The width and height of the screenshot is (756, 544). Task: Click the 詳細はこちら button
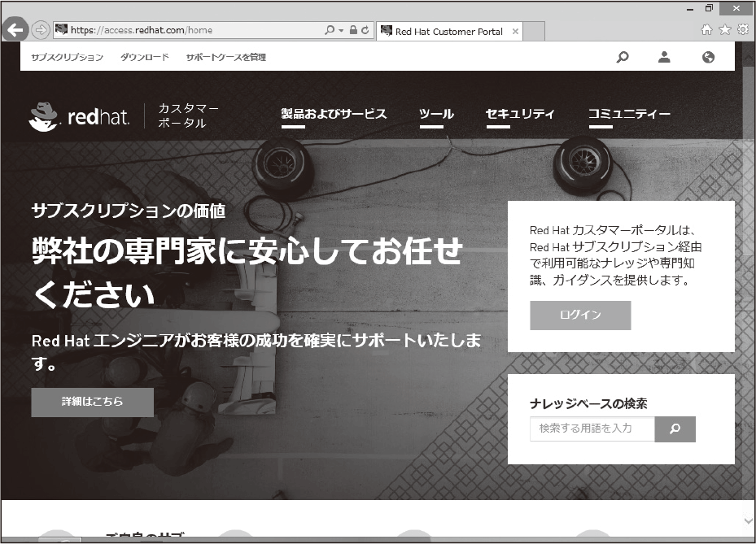pyautogui.click(x=93, y=402)
